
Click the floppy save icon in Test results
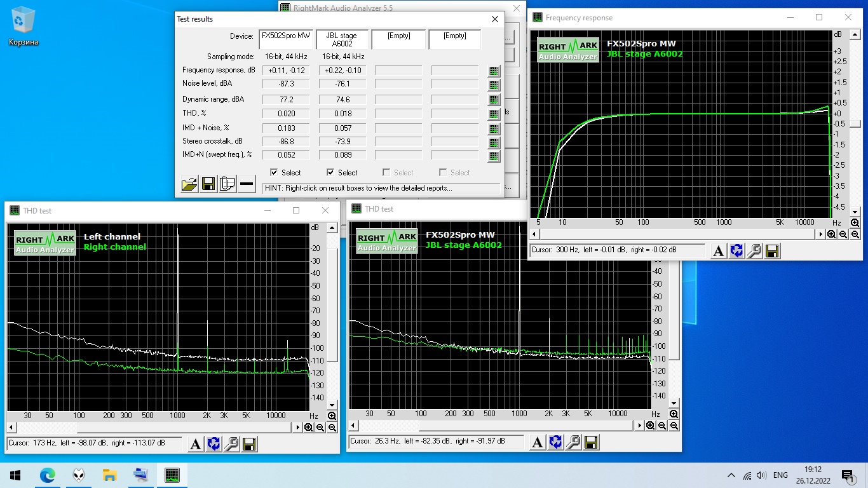point(208,184)
